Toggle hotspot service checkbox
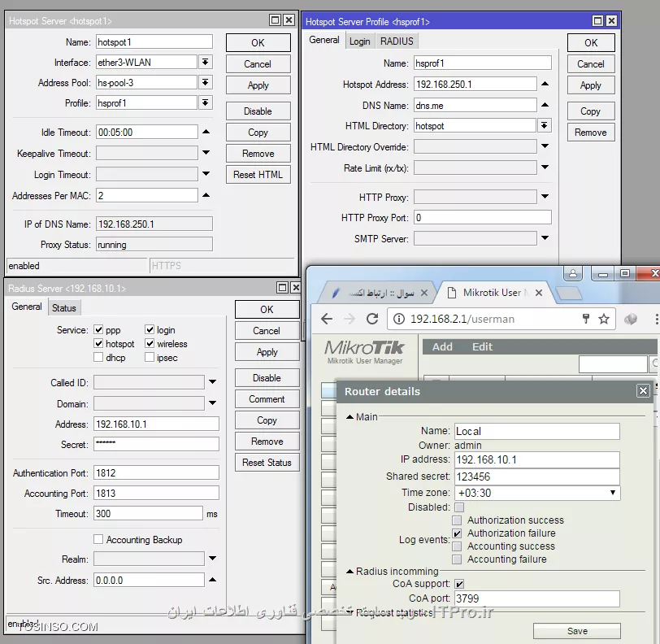This screenshot has width=660, height=644. 98,343
